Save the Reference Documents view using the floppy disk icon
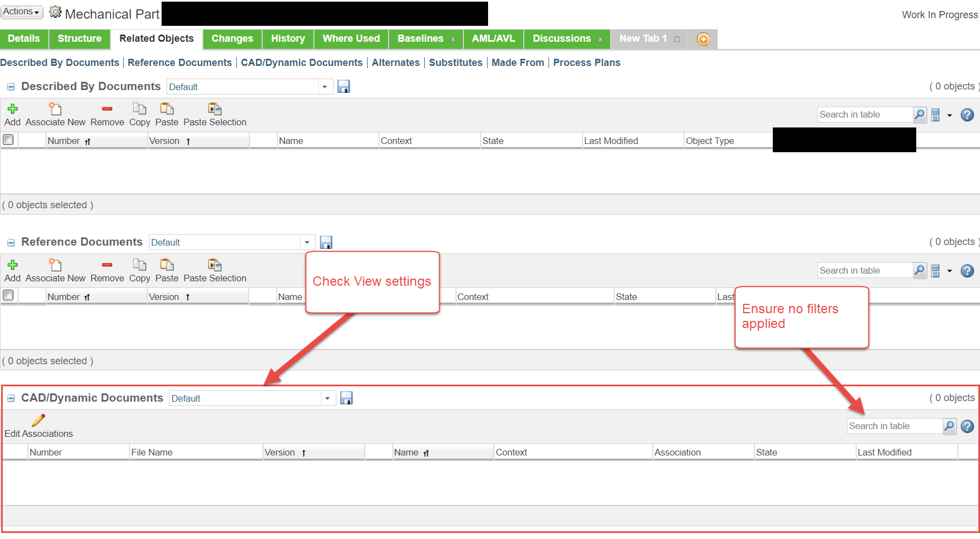980x539 pixels. 326,242
